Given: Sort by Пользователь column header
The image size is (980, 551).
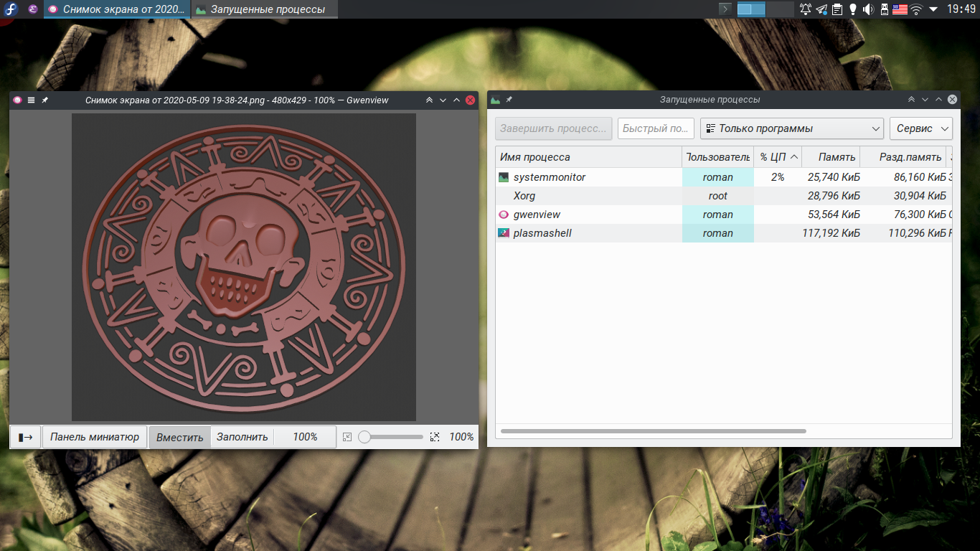Looking at the screenshot, I should 718,157.
